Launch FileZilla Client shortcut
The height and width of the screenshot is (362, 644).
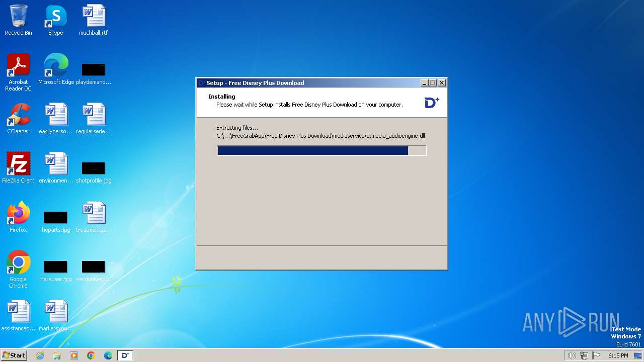point(18,168)
